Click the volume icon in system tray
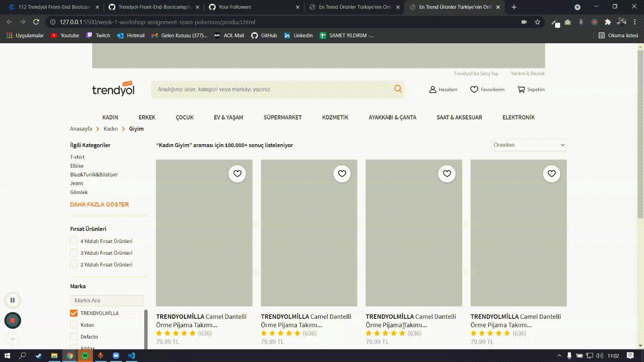The width and height of the screenshot is (644, 362). pyautogui.click(x=600, y=356)
